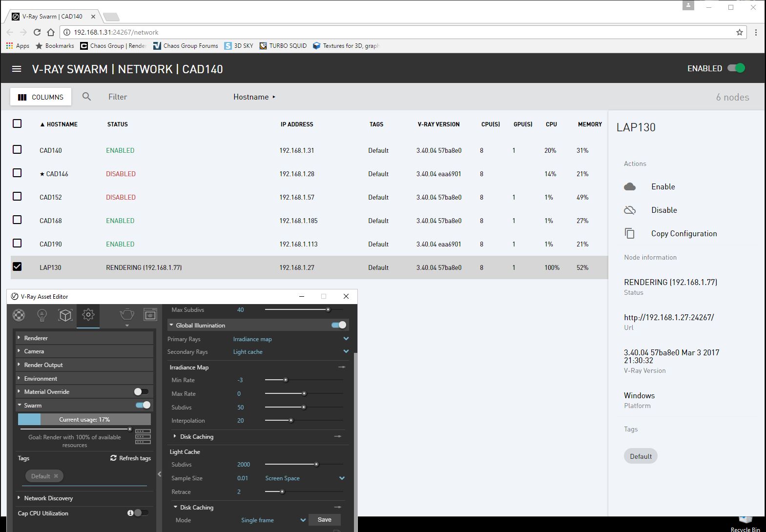Open the Screen Space sample size dropdown

pos(305,478)
